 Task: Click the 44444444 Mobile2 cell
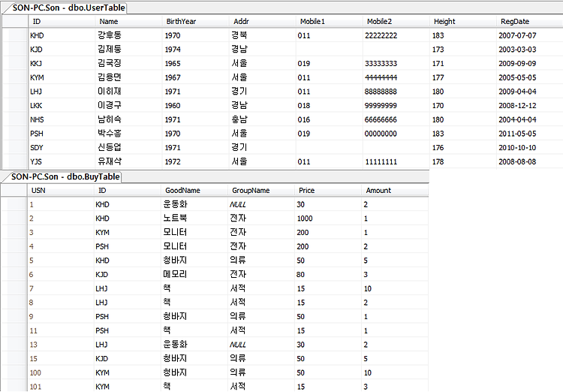(x=396, y=77)
